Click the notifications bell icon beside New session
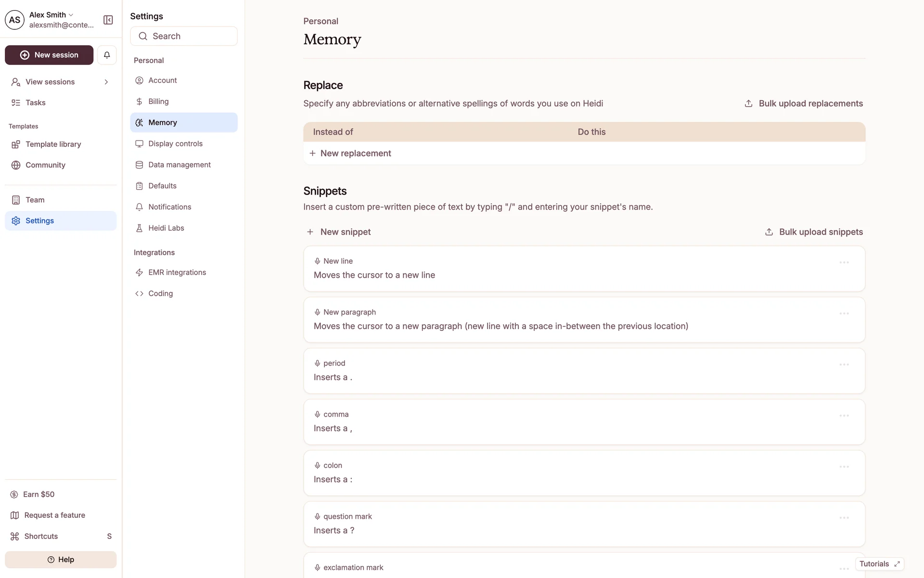 tap(107, 55)
